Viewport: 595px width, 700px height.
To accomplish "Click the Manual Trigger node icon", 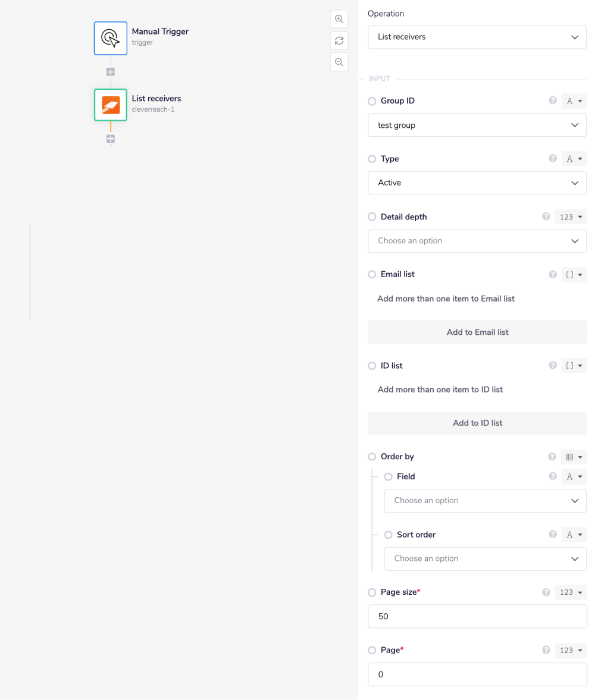I will pos(110,37).
